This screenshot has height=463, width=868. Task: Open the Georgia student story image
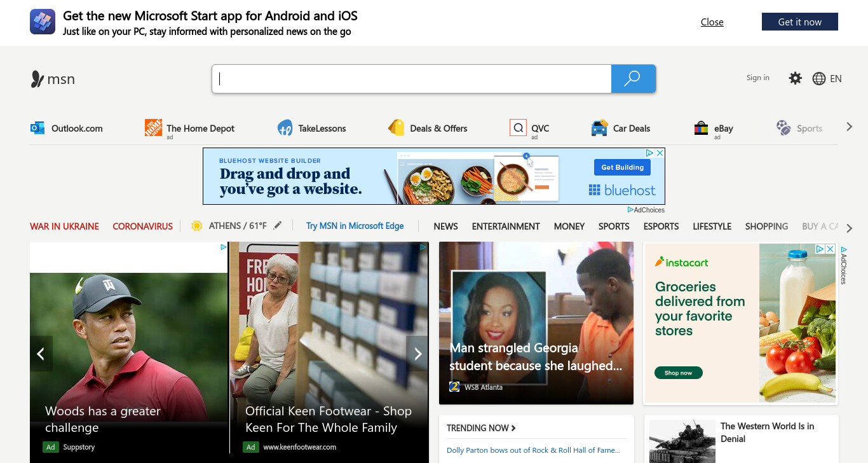coord(536,322)
